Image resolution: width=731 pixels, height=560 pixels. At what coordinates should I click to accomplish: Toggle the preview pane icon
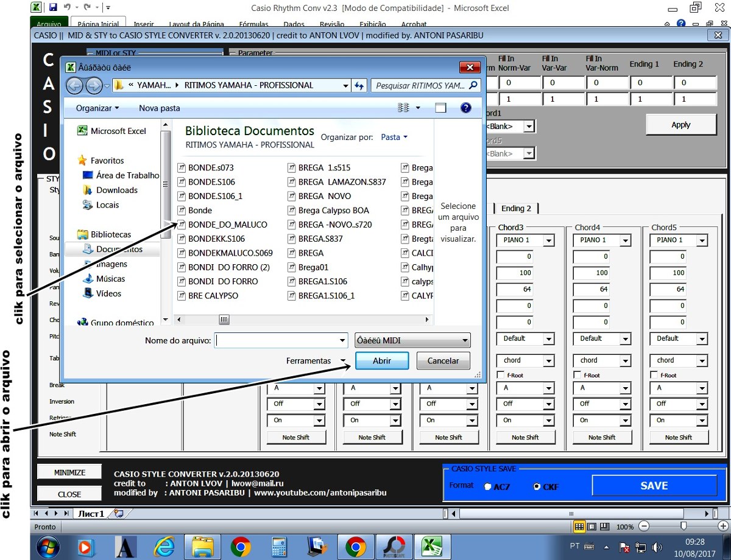click(441, 108)
